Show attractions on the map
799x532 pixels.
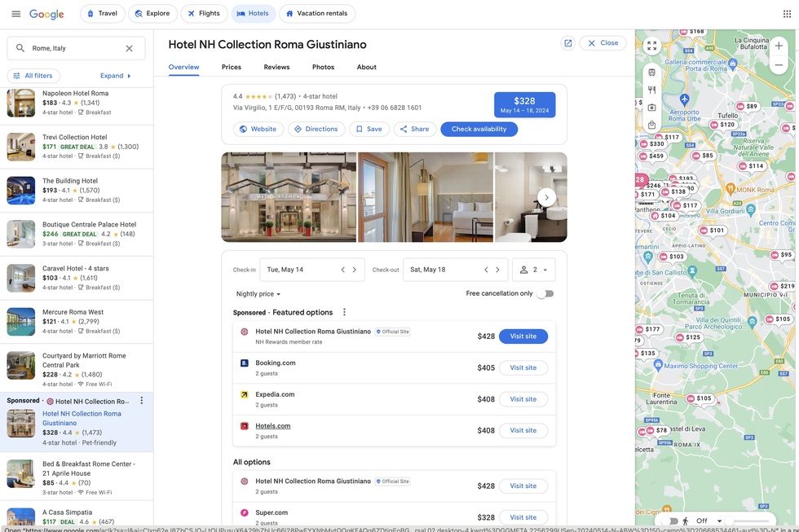651,108
